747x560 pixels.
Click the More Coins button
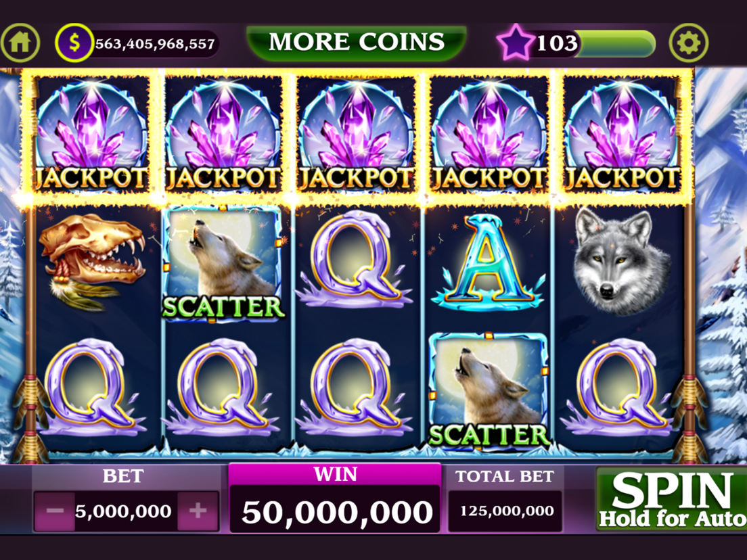pos(357,43)
